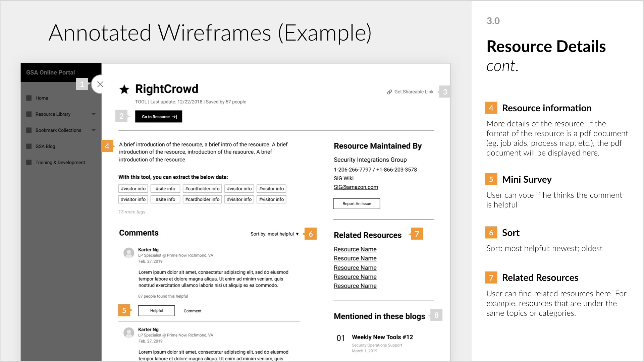The width and height of the screenshot is (644, 362).
Task: Click the Resource Library square icon
Action: 29,114
